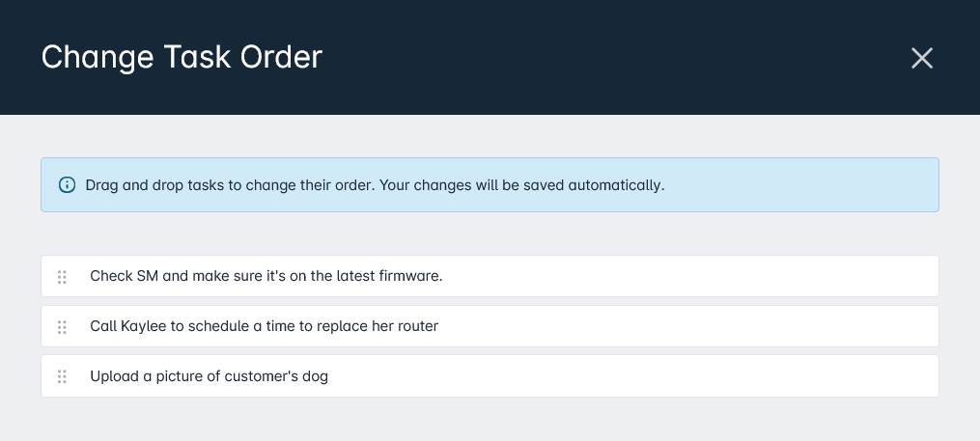Select the Call Kaylee router task row
This screenshot has height=441, width=980.
click(x=490, y=326)
